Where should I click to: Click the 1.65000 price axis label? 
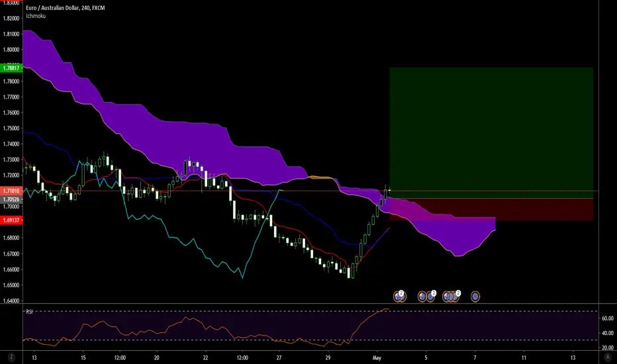pyautogui.click(x=11, y=285)
